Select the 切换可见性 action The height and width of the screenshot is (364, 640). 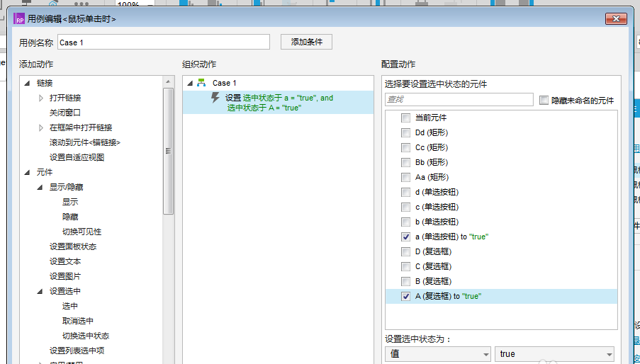[x=82, y=232]
